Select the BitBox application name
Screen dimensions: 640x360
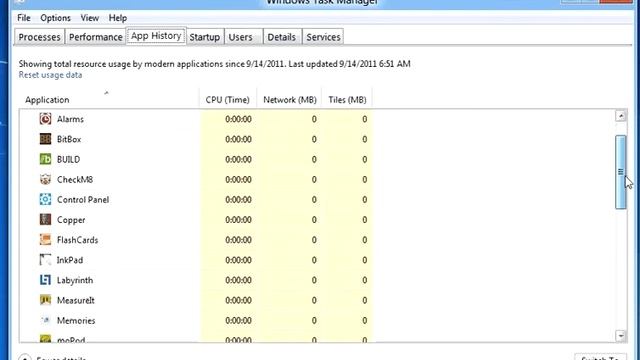[x=69, y=139]
